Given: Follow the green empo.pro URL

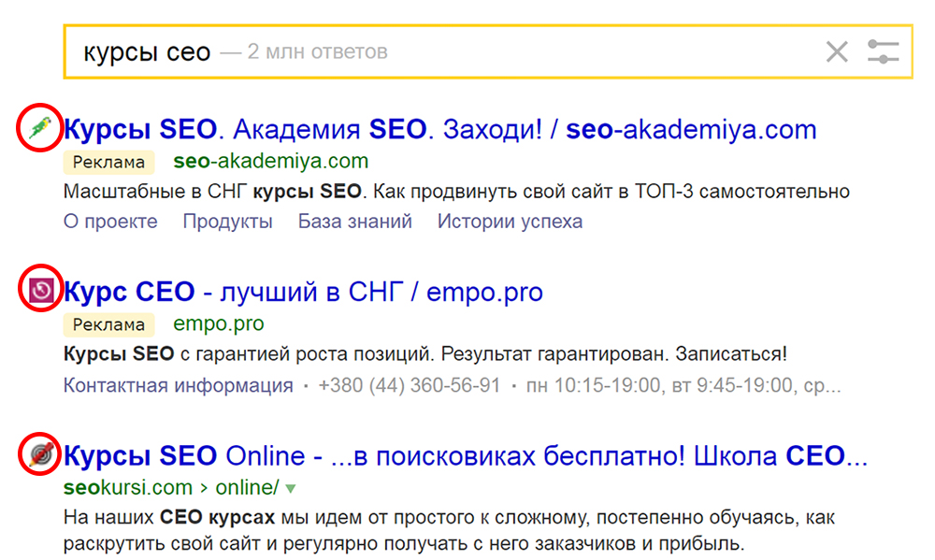Looking at the screenshot, I should (219, 323).
